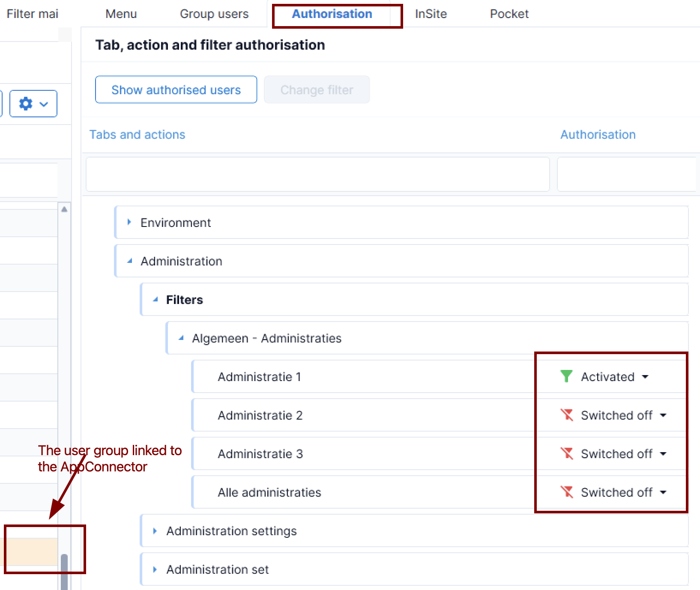Click the red filter icon for Alle administraties
This screenshot has width=700, height=590.
pos(566,492)
